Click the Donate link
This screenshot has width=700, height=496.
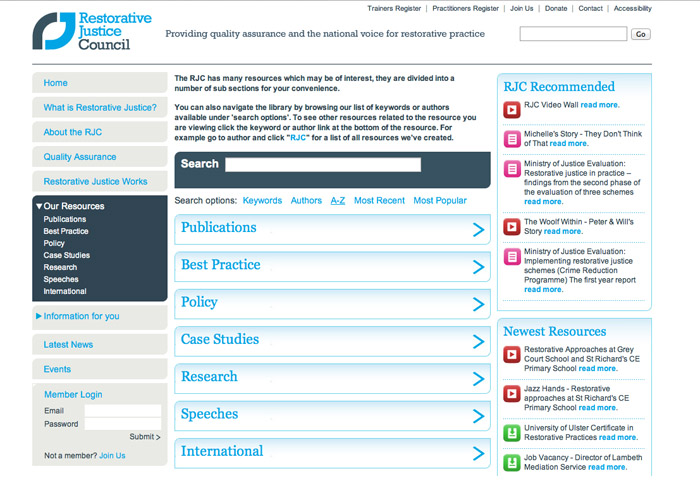point(556,8)
